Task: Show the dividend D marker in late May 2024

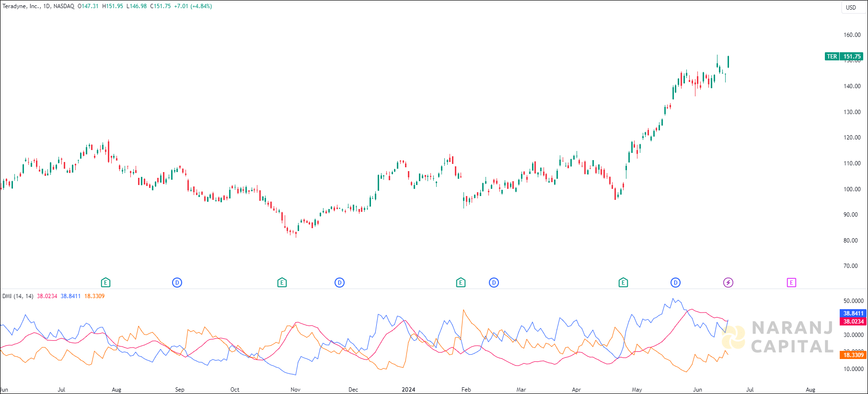Action: pos(675,283)
